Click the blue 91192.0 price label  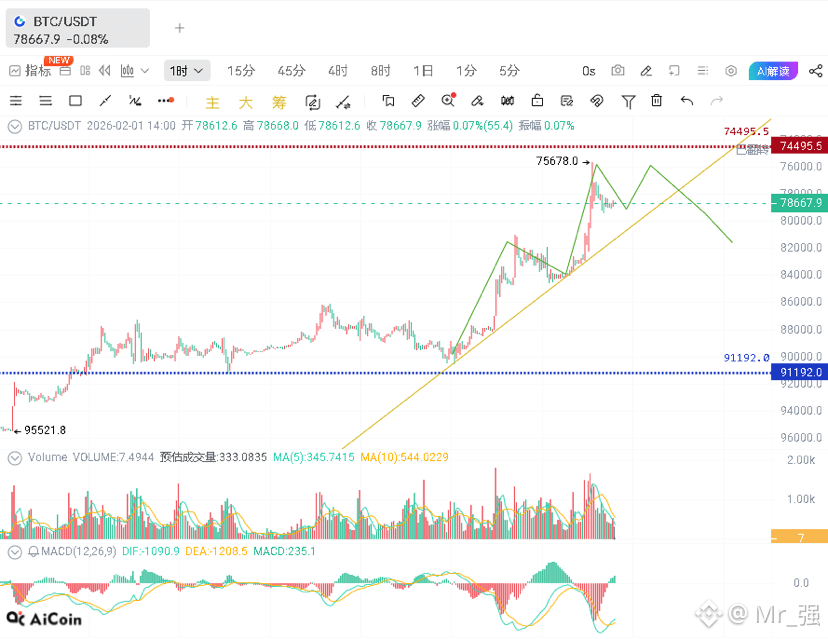point(799,372)
